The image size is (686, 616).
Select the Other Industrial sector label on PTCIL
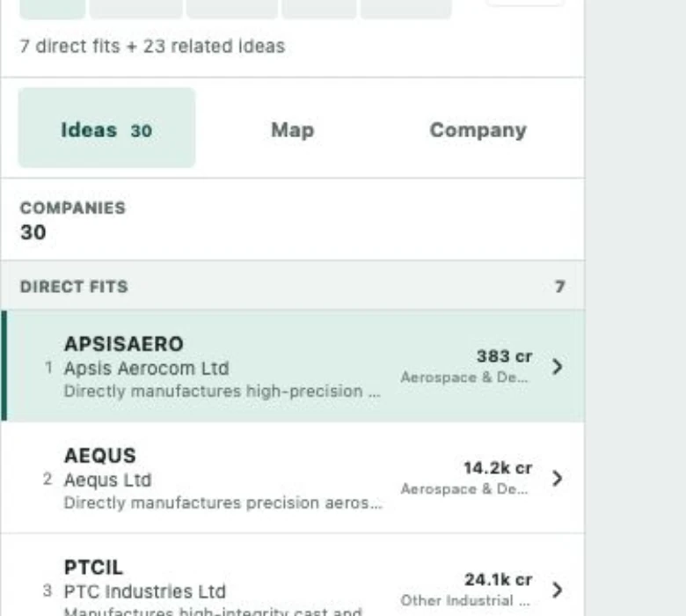click(464, 601)
